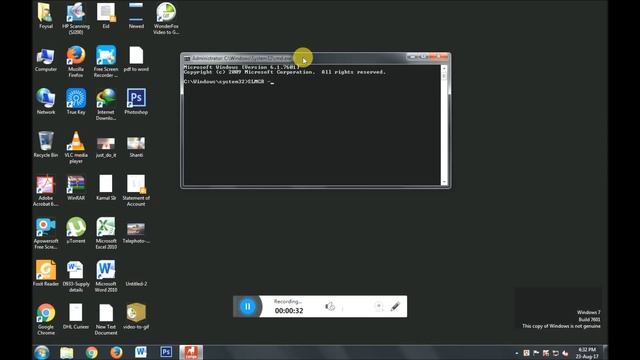Select the Shanti image file
Viewport: 640px width, 360px height.
coord(136,147)
